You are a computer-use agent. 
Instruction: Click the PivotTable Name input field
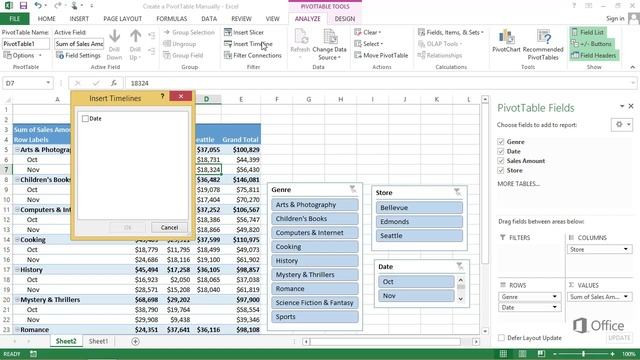click(x=26, y=44)
